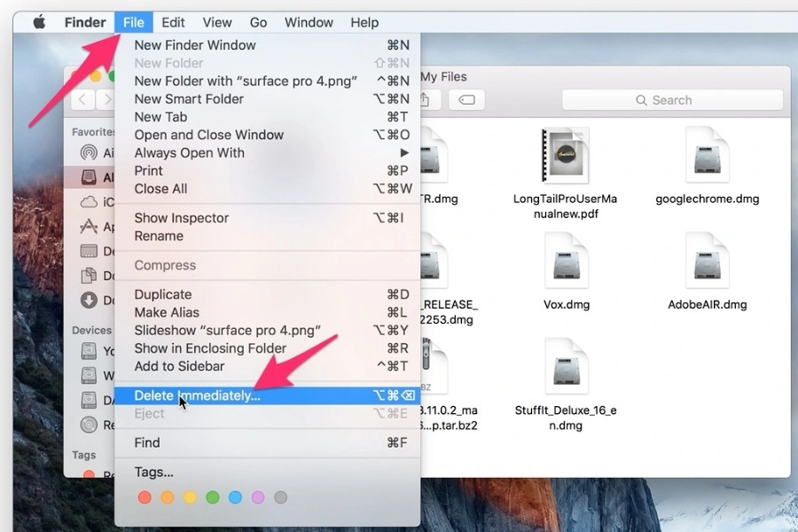The width and height of the screenshot is (798, 532).
Task: Select the Vox.dmg file icon
Action: (x=567, y=261)
